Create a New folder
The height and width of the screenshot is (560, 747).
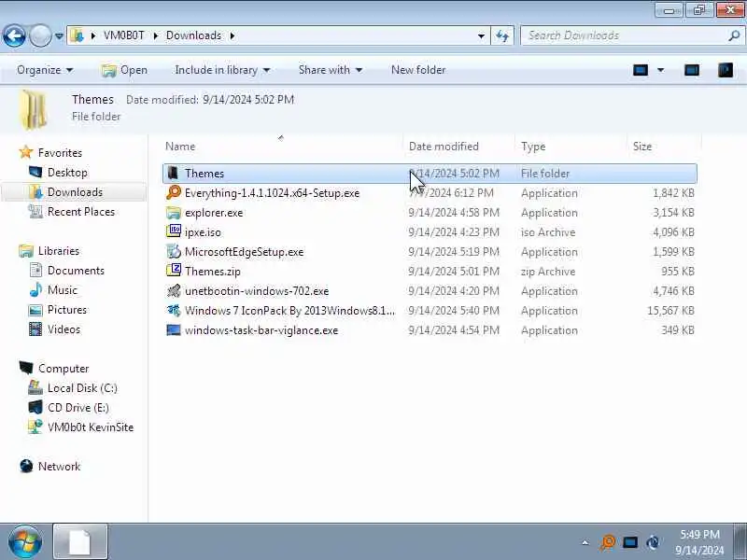pyautogui.click(x=418, y=70)
